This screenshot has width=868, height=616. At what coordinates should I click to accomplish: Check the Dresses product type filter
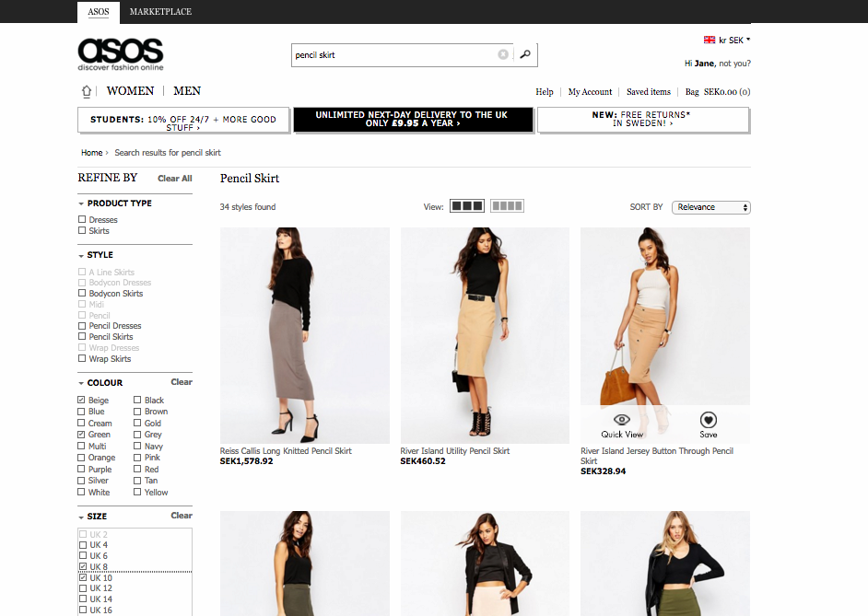click(82, 219)
